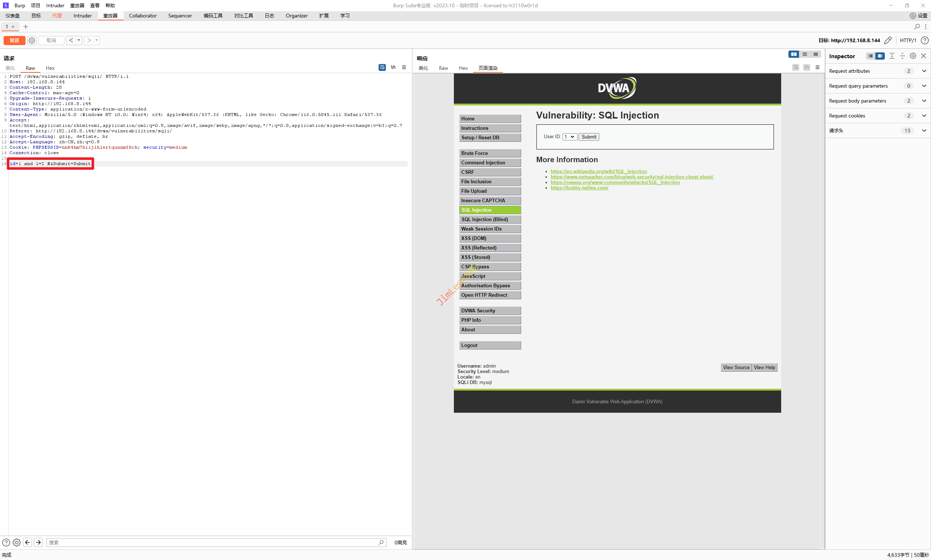The width and height of the screenshot is (931, 560).
Task: Click help question mark near HTTP/1
Action: [924, 40]
